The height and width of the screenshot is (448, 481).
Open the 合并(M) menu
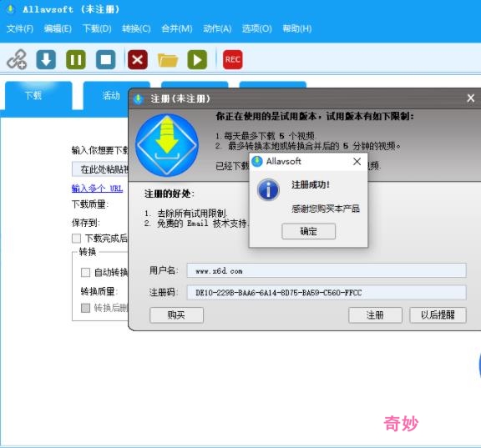point(177,29)
